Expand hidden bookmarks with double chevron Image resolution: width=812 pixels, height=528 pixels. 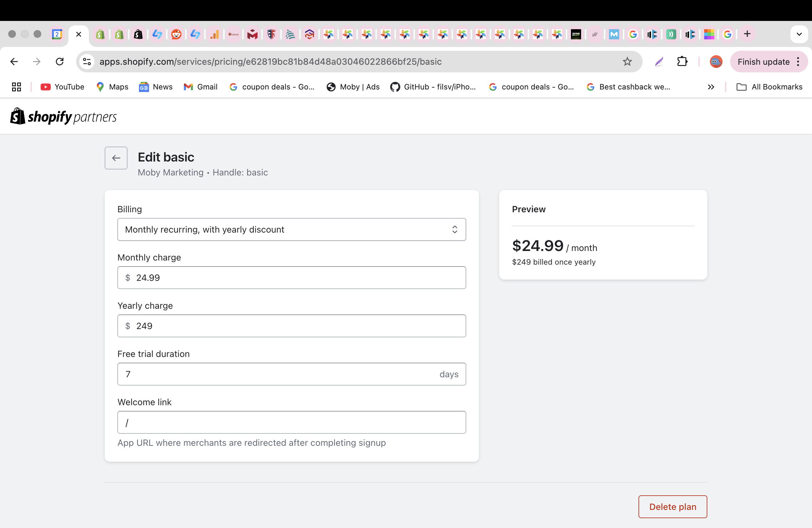click(x=711, y=87)
